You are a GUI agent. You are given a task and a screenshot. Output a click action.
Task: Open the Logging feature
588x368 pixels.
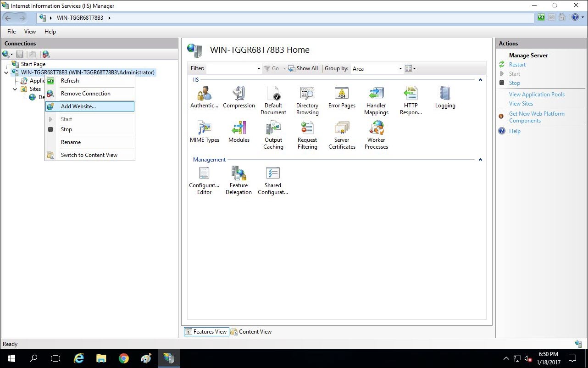(444, 97)
